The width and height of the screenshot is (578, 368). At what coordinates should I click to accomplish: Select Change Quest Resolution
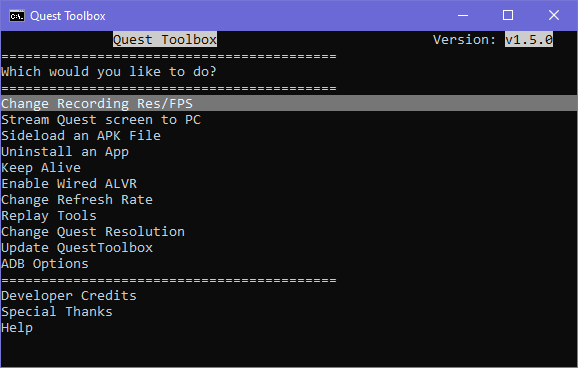pyautogui.click(x=93, y=232)
